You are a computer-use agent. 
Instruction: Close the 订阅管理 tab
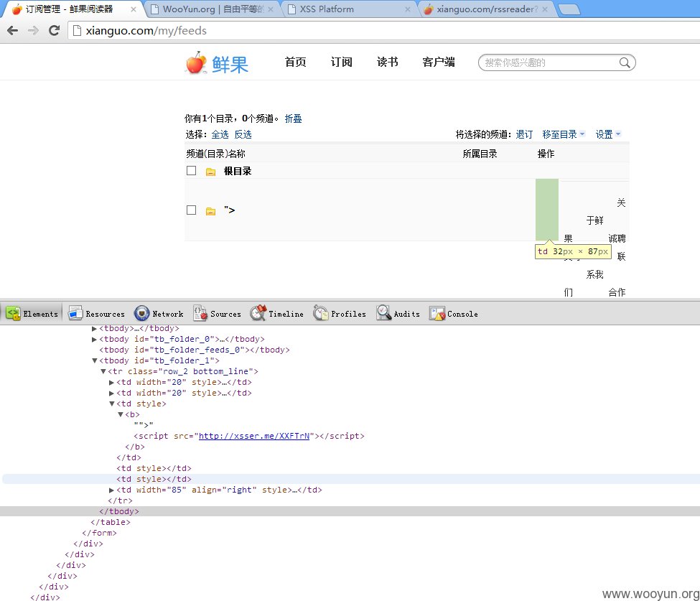coord(133,9)
